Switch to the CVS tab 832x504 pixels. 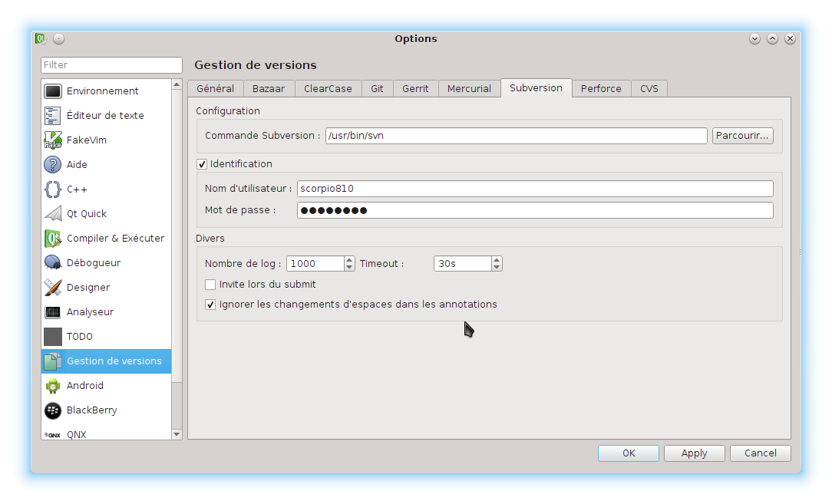click(649, 88)
